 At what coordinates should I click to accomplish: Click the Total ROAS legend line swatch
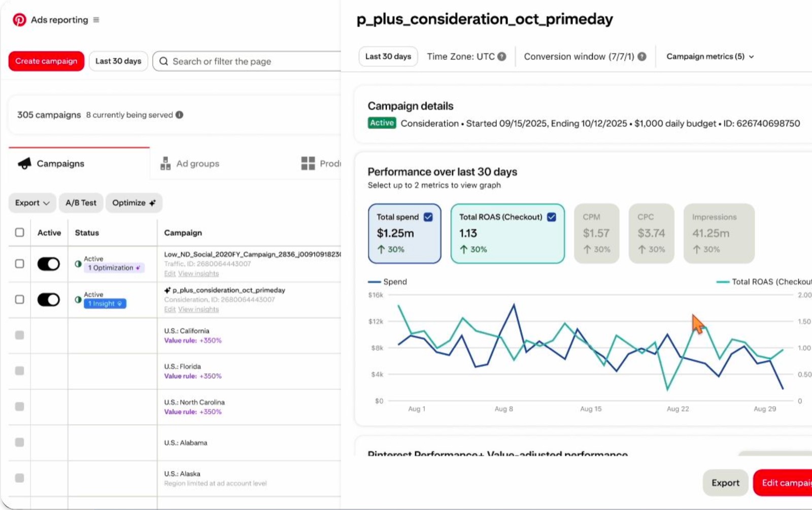[723, 282]
